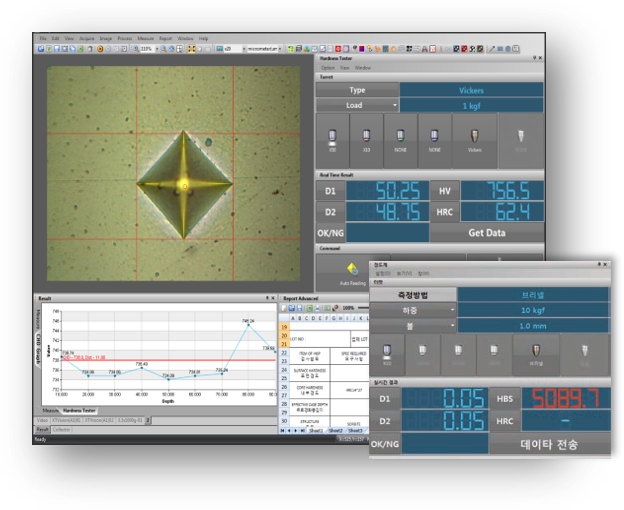Click the 10 kgf load value
Viewport: 624px width, 510px height.
point(533,310)
